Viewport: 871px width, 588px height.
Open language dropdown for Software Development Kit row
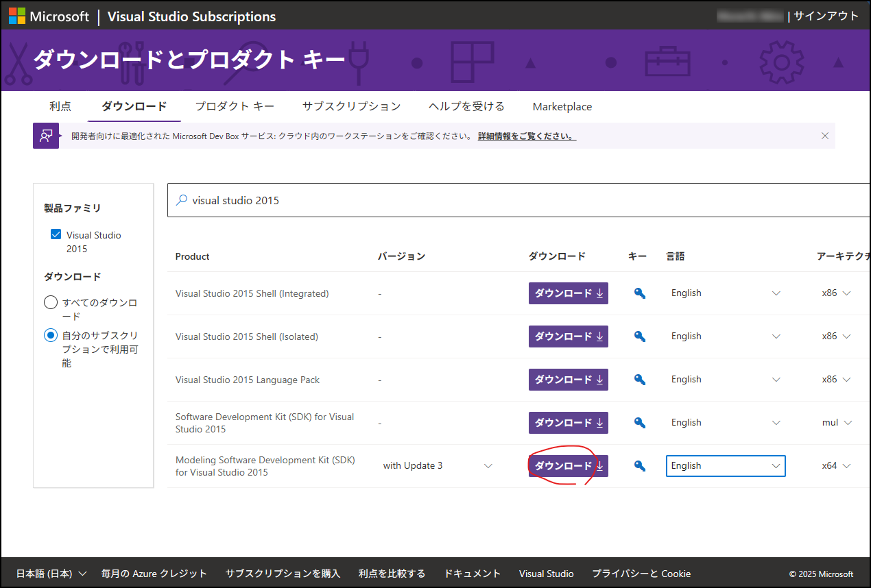(x=726, y=423)
